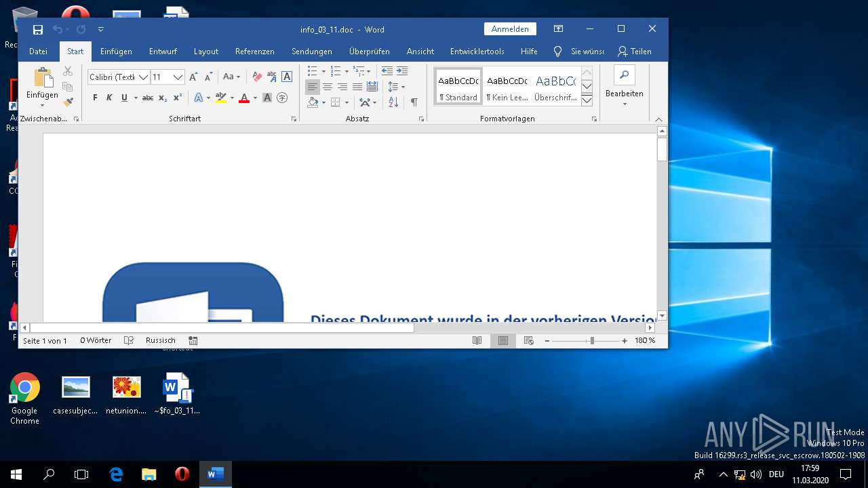Expand the numbered list dropdown arrow
The image size is (868, 488).
click(347, 71)
